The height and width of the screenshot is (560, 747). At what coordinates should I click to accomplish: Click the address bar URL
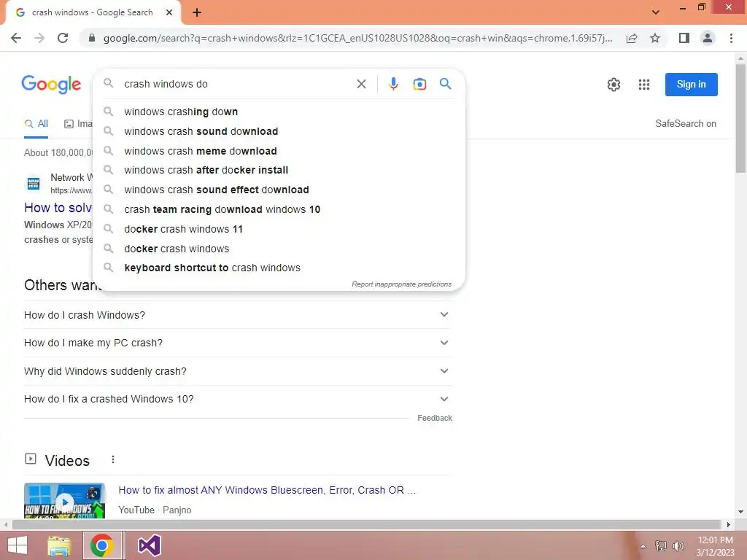[357, 38]
